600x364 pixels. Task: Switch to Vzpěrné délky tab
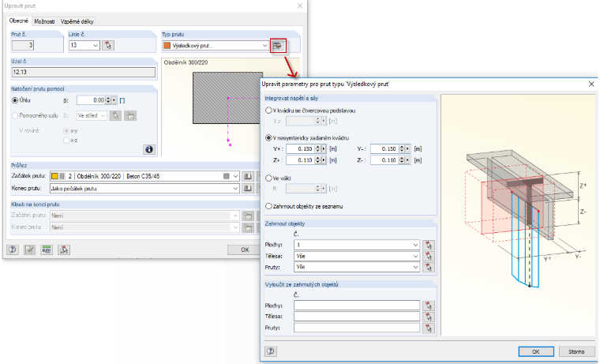point(77,21)
